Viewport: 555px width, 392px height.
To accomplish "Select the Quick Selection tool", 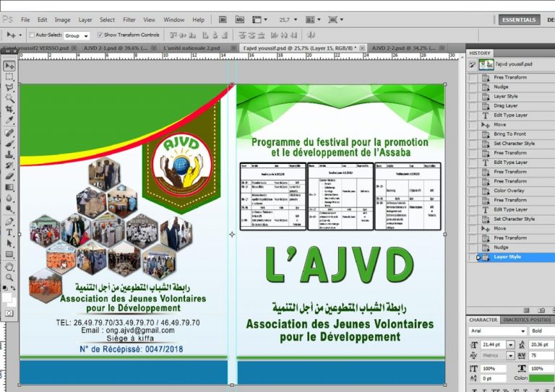I will tap(9, 98).
